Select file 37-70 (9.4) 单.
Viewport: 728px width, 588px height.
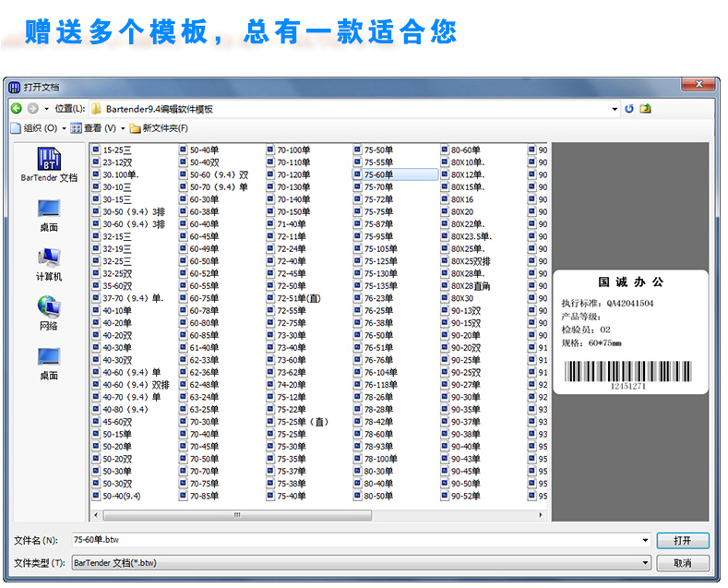point(133,298)
